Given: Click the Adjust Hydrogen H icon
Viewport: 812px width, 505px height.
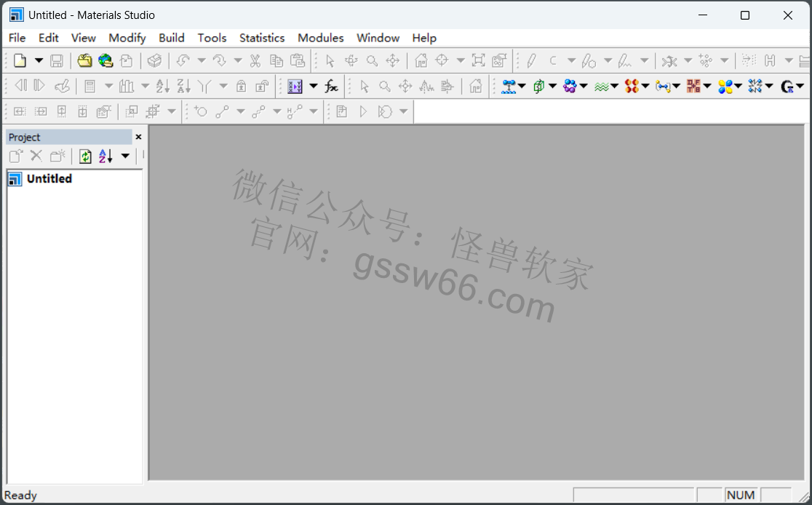Looking at the screenshot, I should click(x=770, y=60).
